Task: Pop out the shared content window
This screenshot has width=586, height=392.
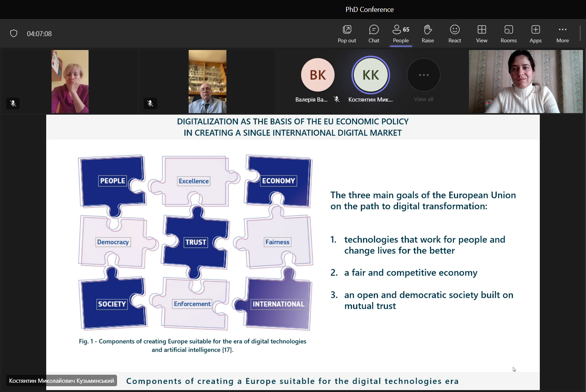Action: point(347,34)
